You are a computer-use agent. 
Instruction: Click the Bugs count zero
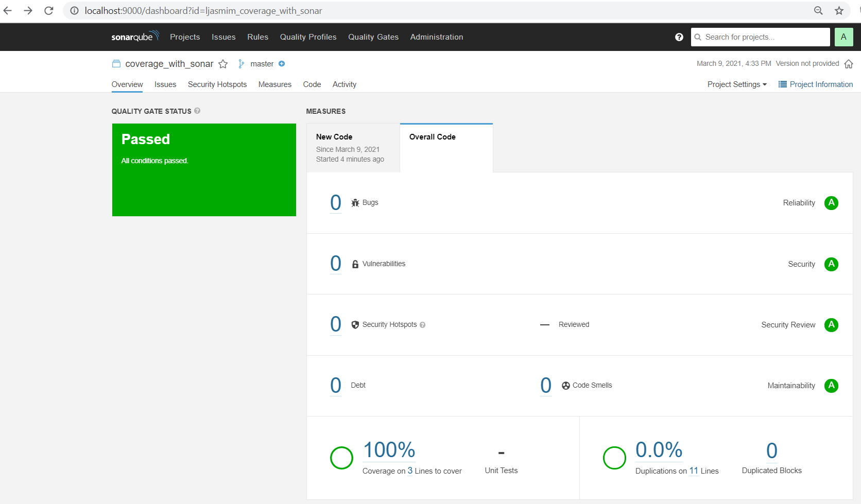336,203
